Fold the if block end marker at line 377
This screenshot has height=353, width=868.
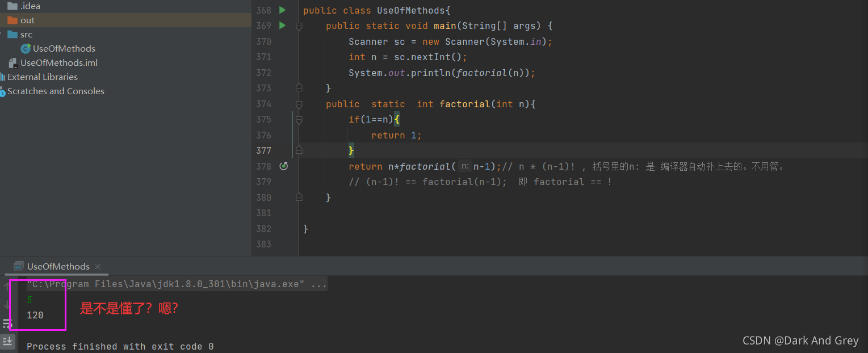pos(299,150)
